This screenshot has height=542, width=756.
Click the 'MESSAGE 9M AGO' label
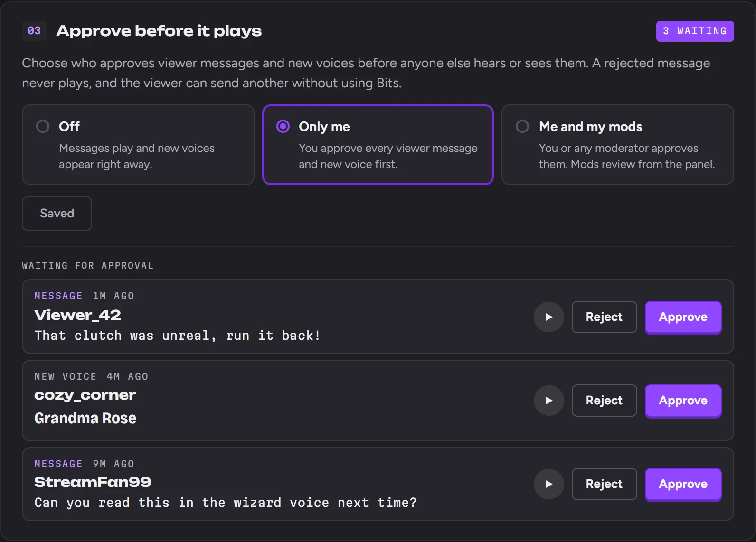[x=84, y=464]
